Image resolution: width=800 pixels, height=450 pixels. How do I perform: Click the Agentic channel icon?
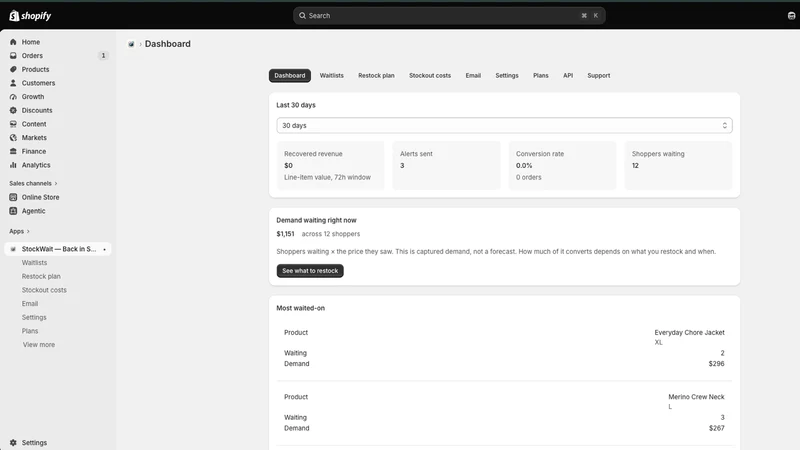click(x=13, y=211)
